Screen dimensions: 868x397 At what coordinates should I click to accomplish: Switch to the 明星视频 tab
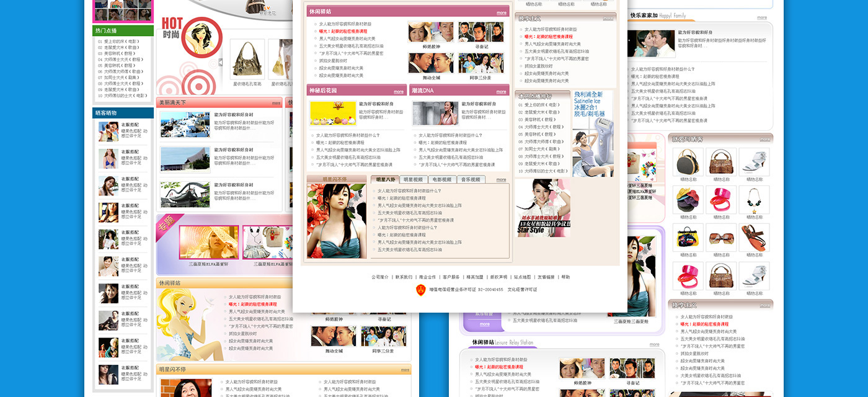coord(414,180)
